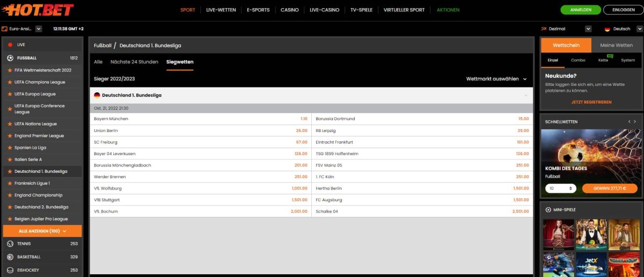Viewport: 644px width, 277px height.
Task: Switch to Nächste 24 Stunden tab
Action: coord(134,62)
